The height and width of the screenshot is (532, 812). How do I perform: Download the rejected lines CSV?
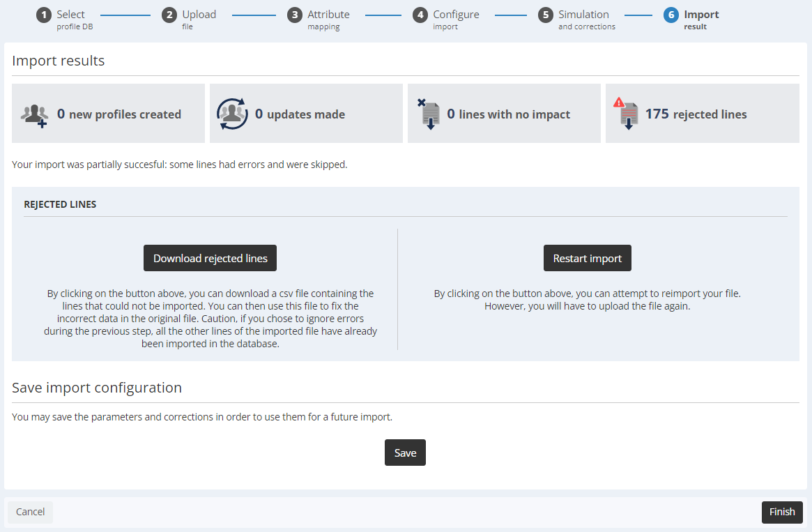[210, 258]
